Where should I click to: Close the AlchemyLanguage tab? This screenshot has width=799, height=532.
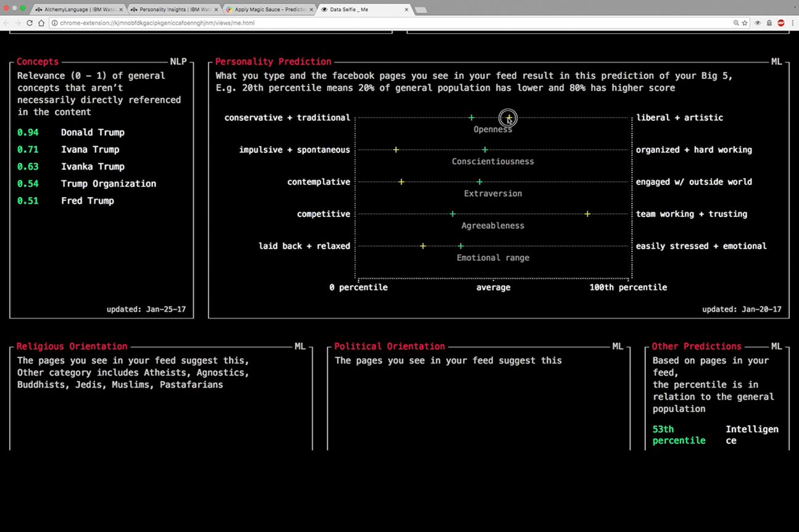click(x=120, y=10)
